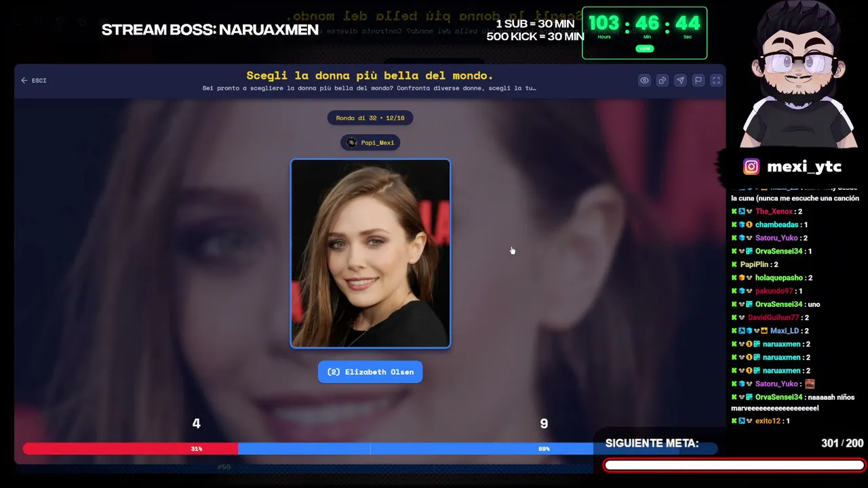Click exito12 chat username
The image size is (868, 488).
[767, 421]
